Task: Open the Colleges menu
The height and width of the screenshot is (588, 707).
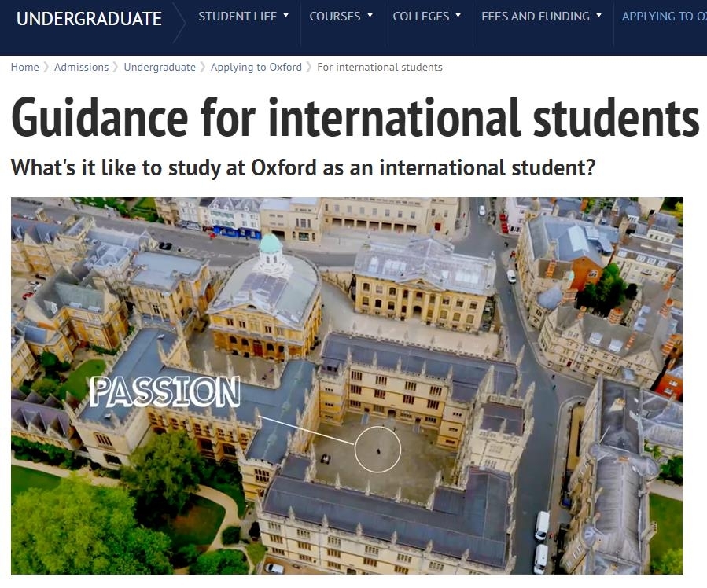Action: tap(421, 16)
